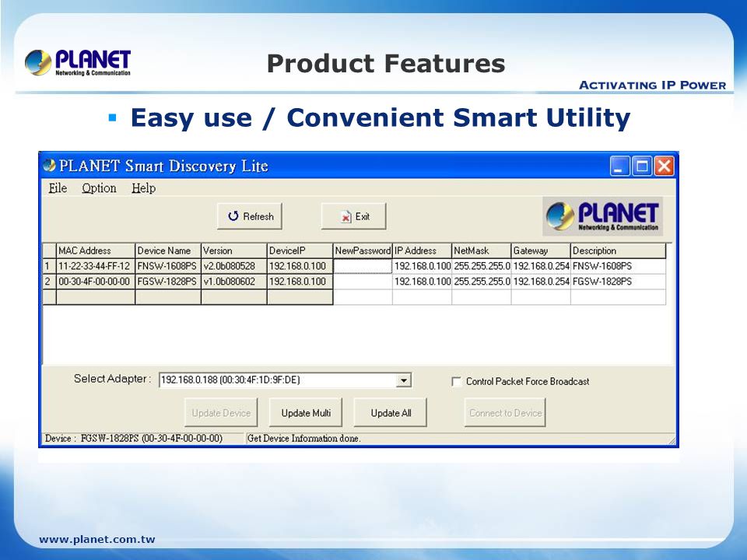Click the PLANET logo in the utility window
Viewport: 747px width, 560px height.
pos(602,216)
